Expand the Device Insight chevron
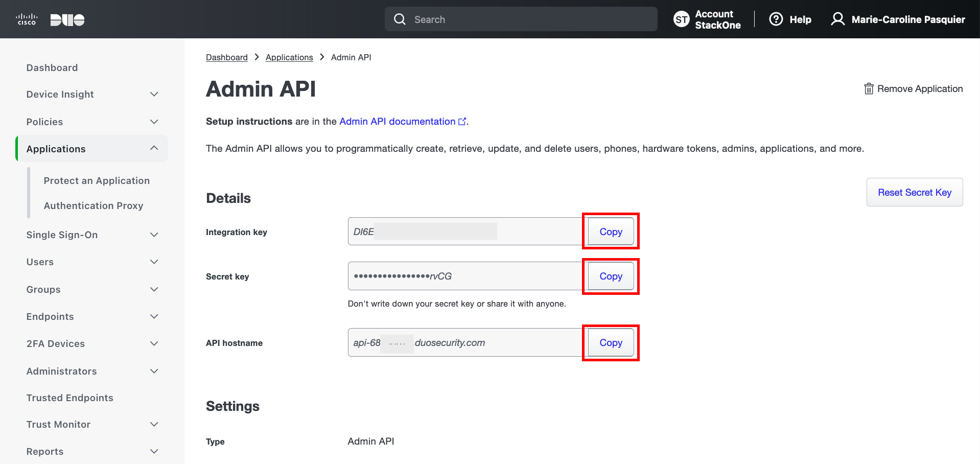This screenshot has width=980, height=464. click(x=154, y=95)
